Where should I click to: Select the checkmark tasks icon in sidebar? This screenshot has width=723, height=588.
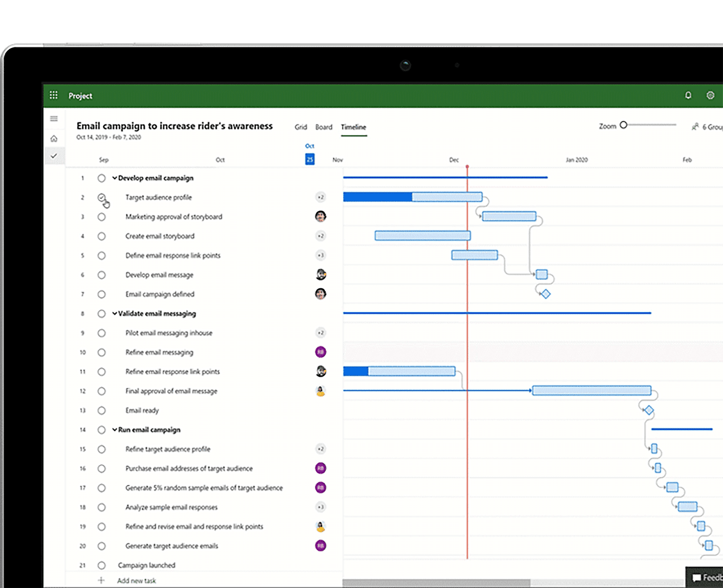point(54,156)
